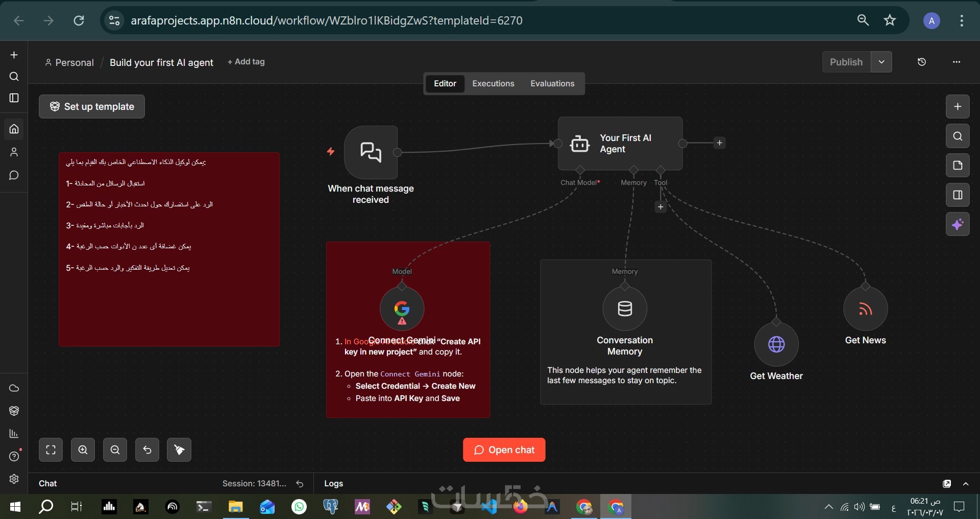Click the Chat panel header
Screen dimensions: 980x519
(48, 484)
